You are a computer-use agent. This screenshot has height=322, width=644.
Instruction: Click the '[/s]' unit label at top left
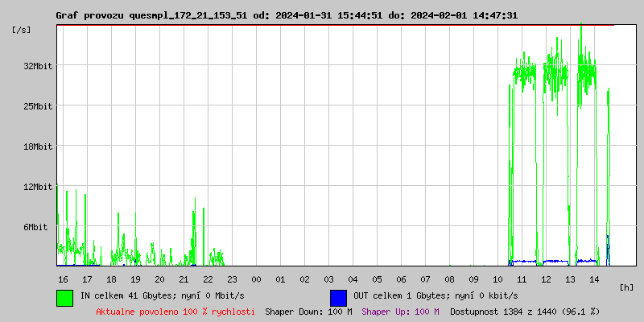click(23, 30)
